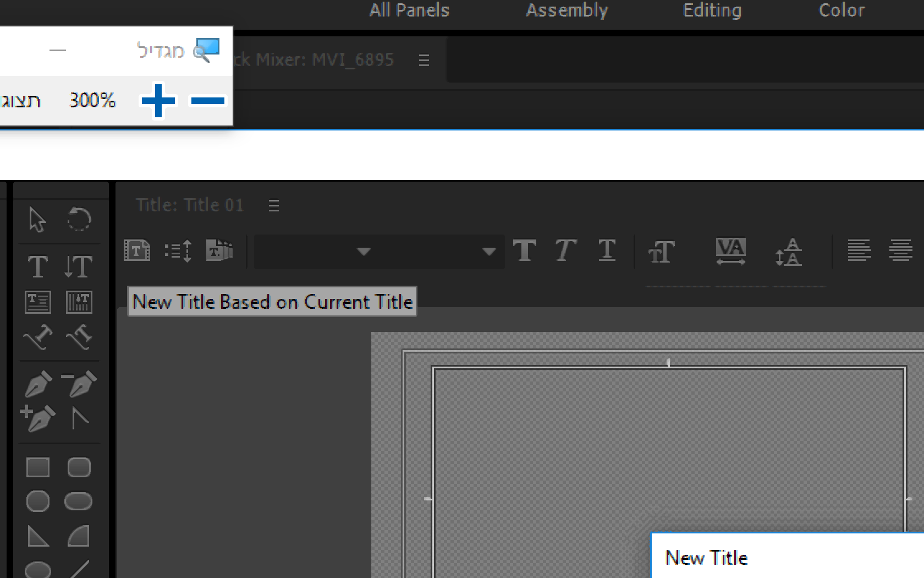
Task: Open the Track Mixer panel menu
Action: click(424, 60)
